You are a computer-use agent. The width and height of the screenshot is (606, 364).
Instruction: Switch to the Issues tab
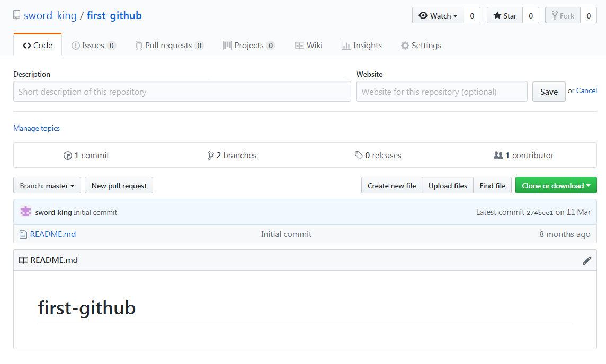pos(94,45)
